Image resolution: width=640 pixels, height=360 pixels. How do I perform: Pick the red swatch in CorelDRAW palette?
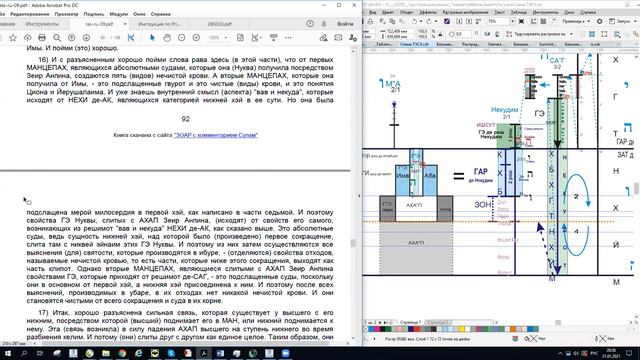417,329
